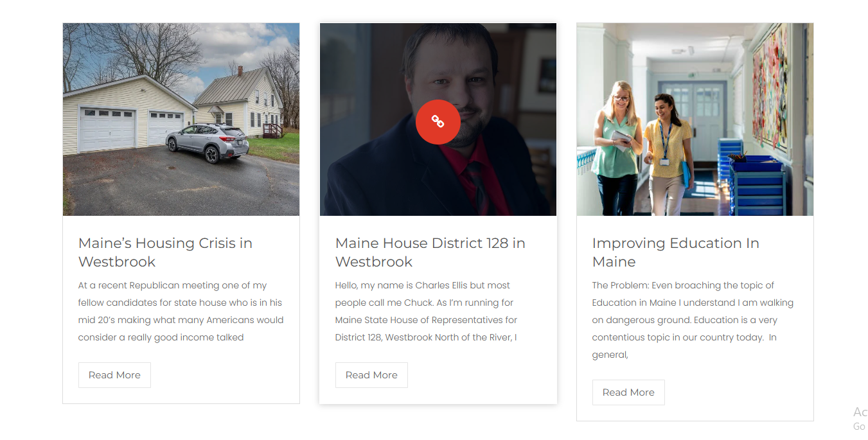Click Read More under House District 128 post
The width and height of the screenshot is (868, 440).
(x=371, y=375)
